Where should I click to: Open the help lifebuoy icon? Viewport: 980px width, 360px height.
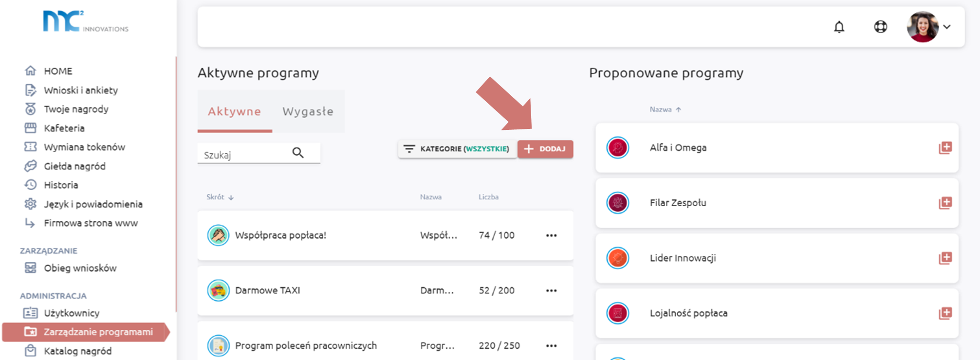point(880,27)
